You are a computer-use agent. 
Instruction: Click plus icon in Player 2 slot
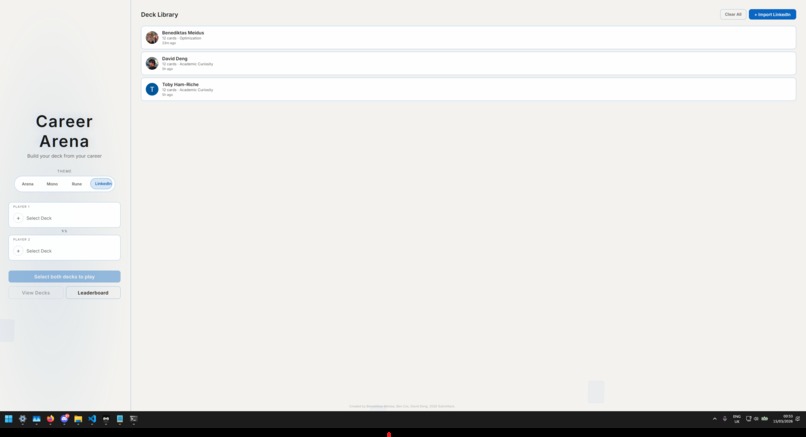coord(18,251)
